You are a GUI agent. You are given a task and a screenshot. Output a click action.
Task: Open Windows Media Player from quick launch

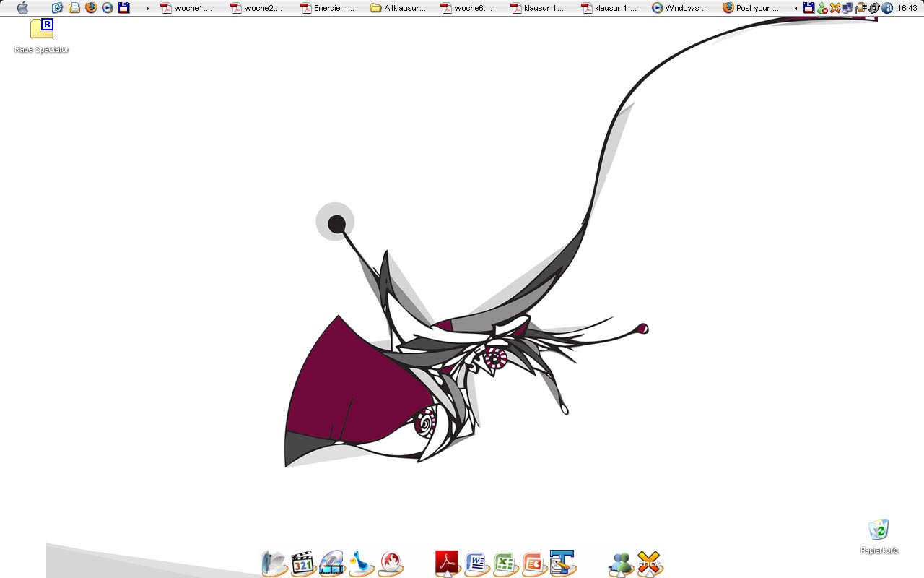tap(108, 8)
